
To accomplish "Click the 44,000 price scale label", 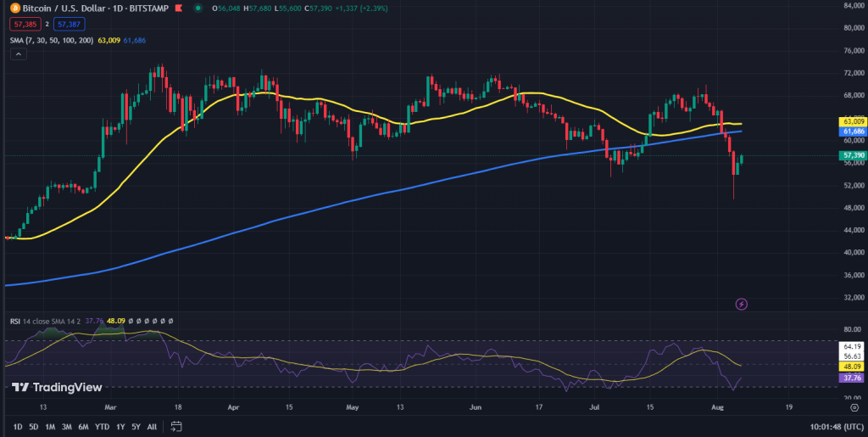I will [x=854, y=230].
